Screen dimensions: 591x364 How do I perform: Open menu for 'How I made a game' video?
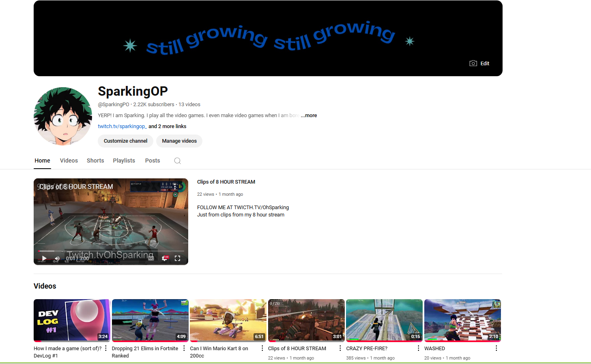(x=106, y=348)
